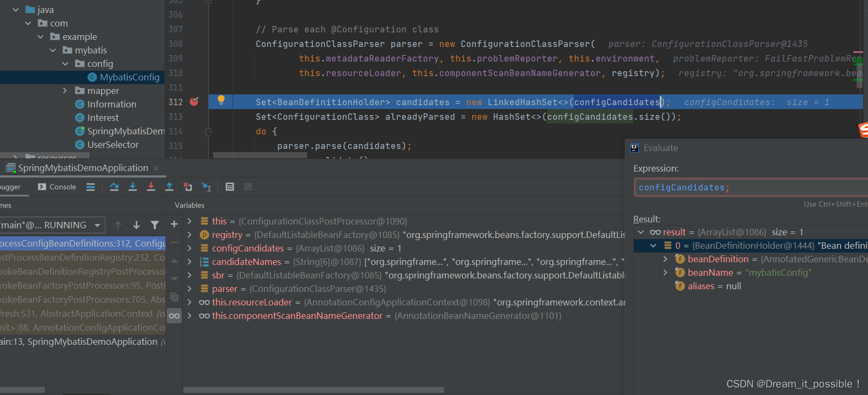Select the invokeBeanFactoryPostProcessors:95 stack frame
The image size is (868, 395).
(x=83, y=285)
